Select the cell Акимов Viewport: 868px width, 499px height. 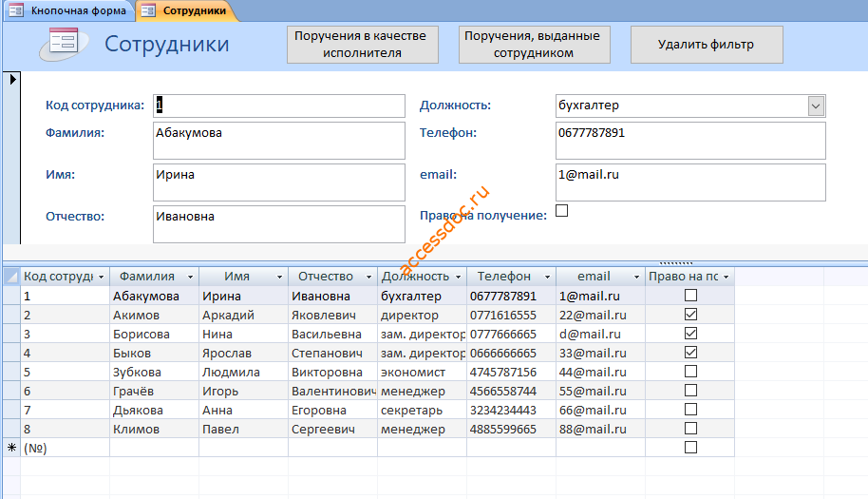point(155,316)
